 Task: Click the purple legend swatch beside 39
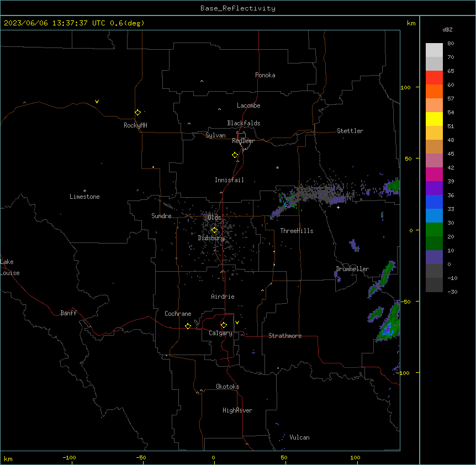pyautogui.click(x=434, y=188)
